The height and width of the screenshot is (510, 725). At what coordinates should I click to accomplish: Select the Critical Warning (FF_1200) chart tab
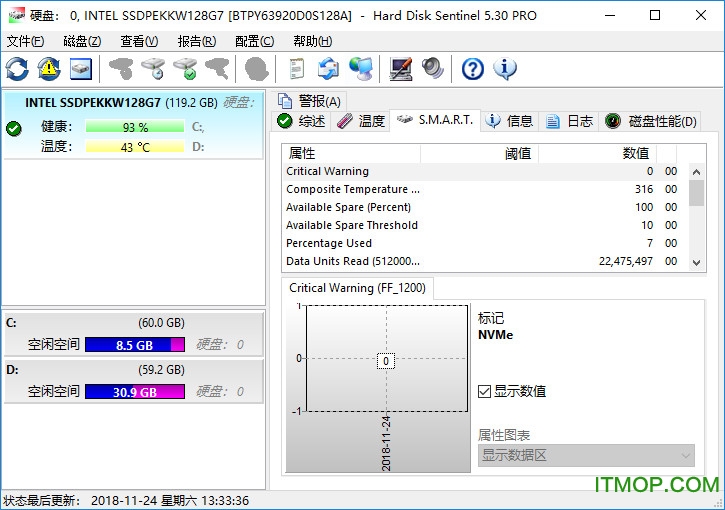pos(357,288)
